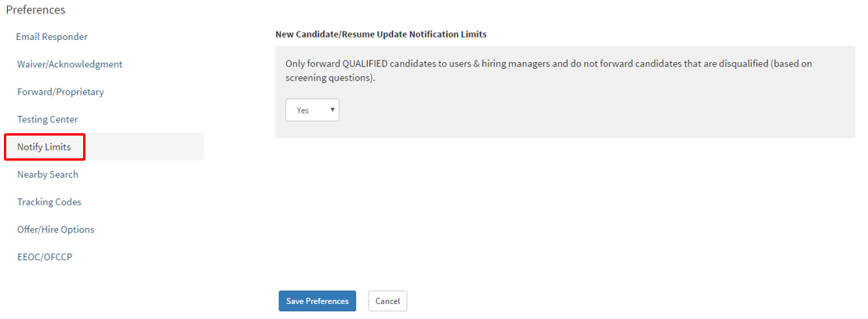The height and width of the screenshot is (319, 868).
Task: Click the 'Yes' value in the combo box
Action: [x=303, y=111]
